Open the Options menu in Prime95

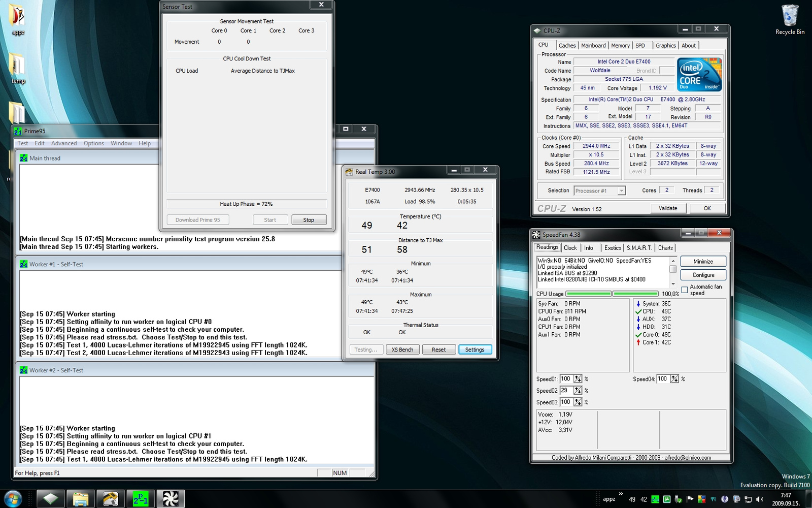tap(94, 143)
